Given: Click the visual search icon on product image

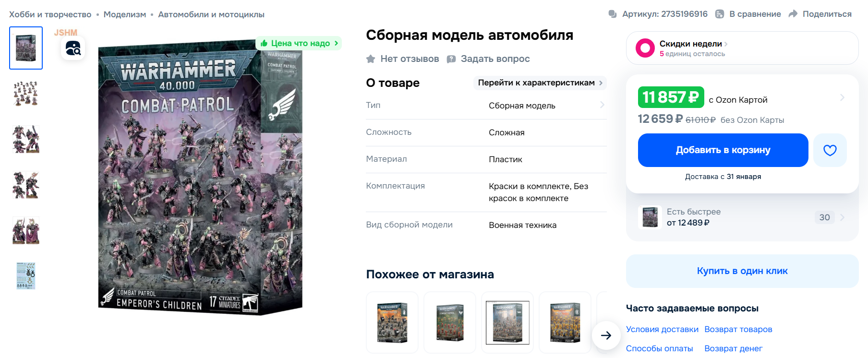Looking at the screenshot, I should (73, 48).
